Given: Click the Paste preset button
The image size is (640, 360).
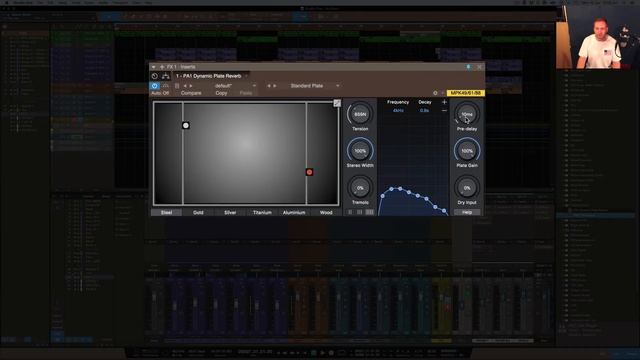Looking at the screenshot, I should 246,93.
